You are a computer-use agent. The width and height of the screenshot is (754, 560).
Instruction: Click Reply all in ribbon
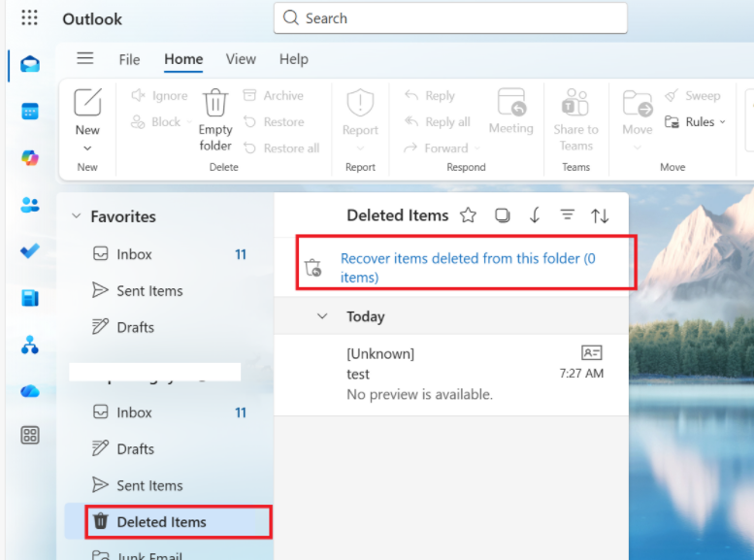coord(437,121)
